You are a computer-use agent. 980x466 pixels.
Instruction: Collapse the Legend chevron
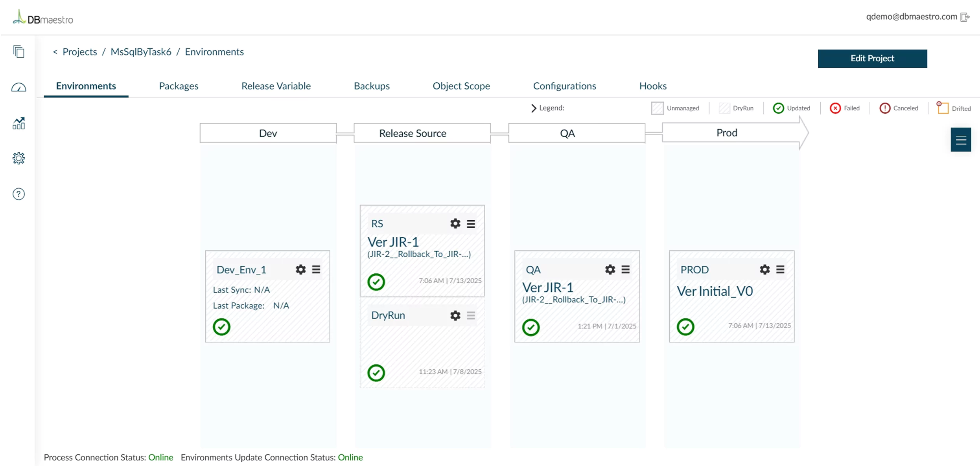[533, 108]
